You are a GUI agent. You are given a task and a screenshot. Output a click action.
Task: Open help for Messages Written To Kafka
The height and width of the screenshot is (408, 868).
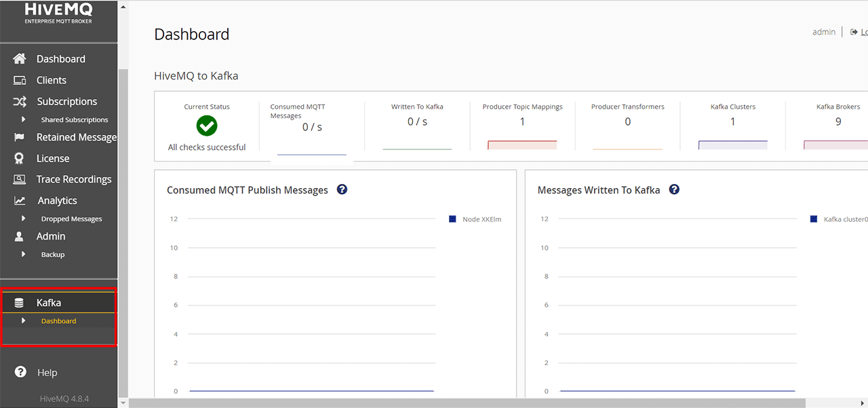(x=674, y=189)
